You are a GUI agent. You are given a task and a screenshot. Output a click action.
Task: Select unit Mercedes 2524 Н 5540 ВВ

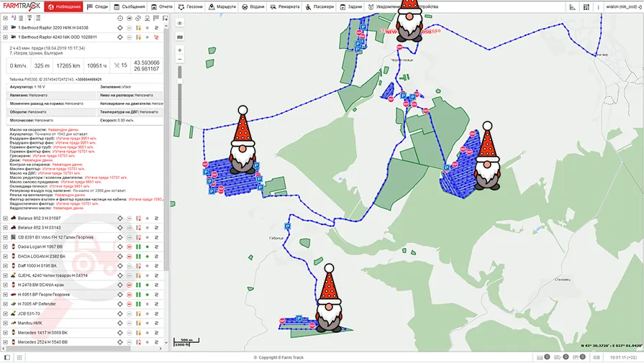[x=42, y=342]
